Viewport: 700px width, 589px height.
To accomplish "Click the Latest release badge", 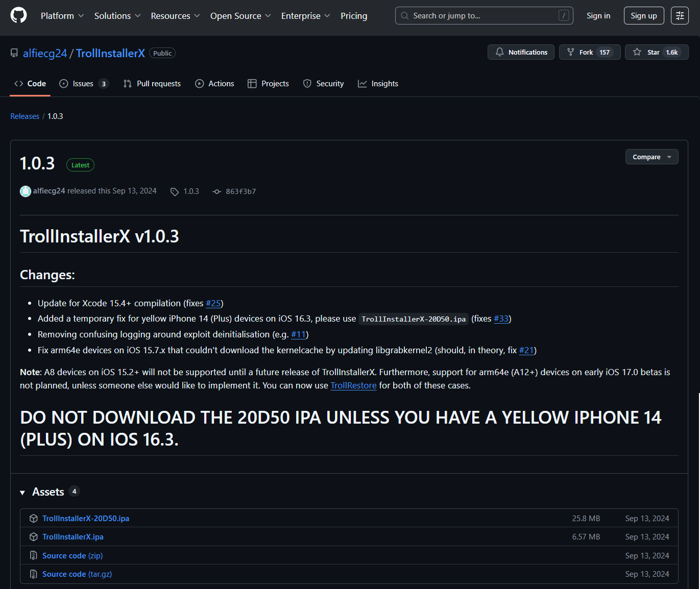I will point(80,165).
